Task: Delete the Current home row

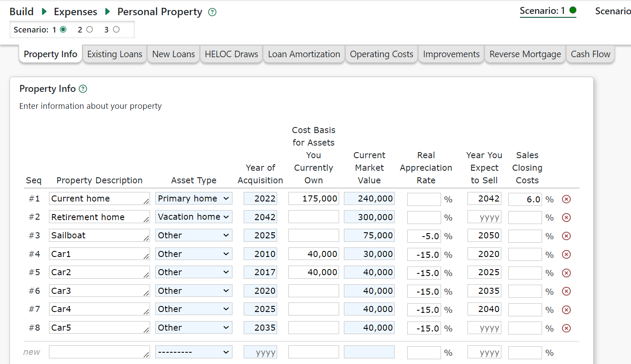Action: click(x=566, y=199)
